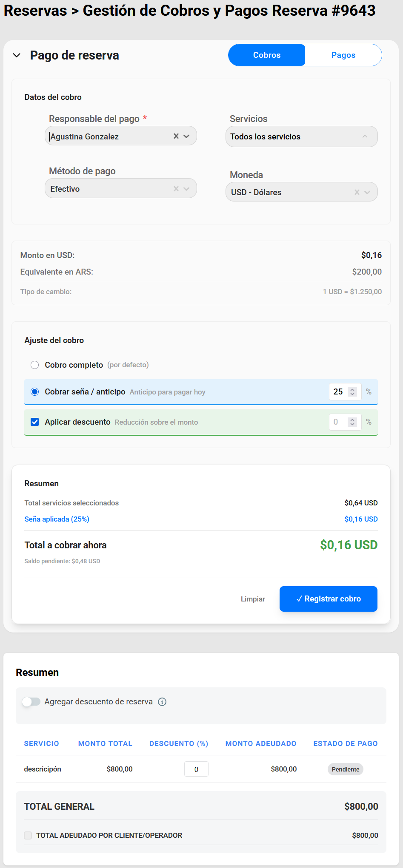Click the Equivalente en ARS value $200,00
Screen dimensions: 403x868
[x=367, y=272]
